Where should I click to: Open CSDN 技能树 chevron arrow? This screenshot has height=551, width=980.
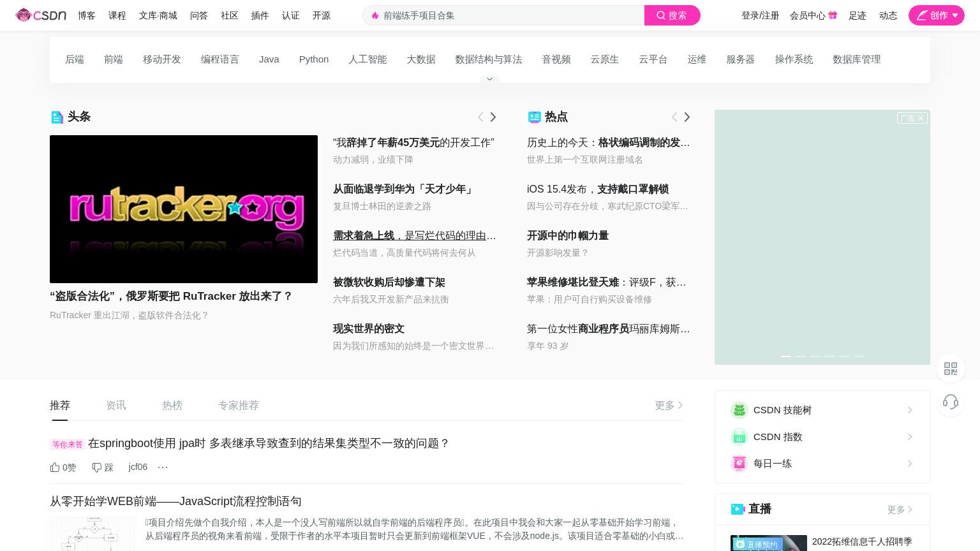[x=910, y=410]
